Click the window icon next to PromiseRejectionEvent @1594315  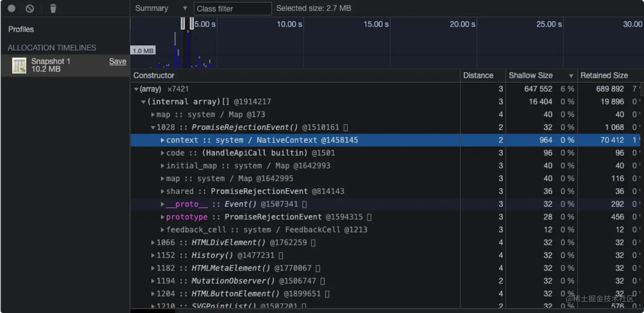coord(369,217)
